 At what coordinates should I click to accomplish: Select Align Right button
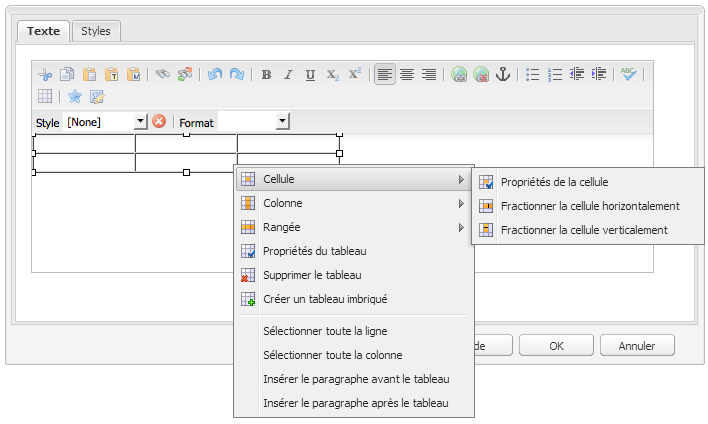coord(429,75)
